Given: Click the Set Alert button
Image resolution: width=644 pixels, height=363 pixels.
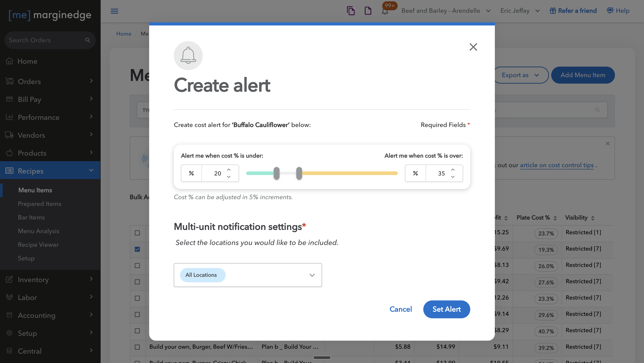Looking at the screenshot, I should 446,309.
